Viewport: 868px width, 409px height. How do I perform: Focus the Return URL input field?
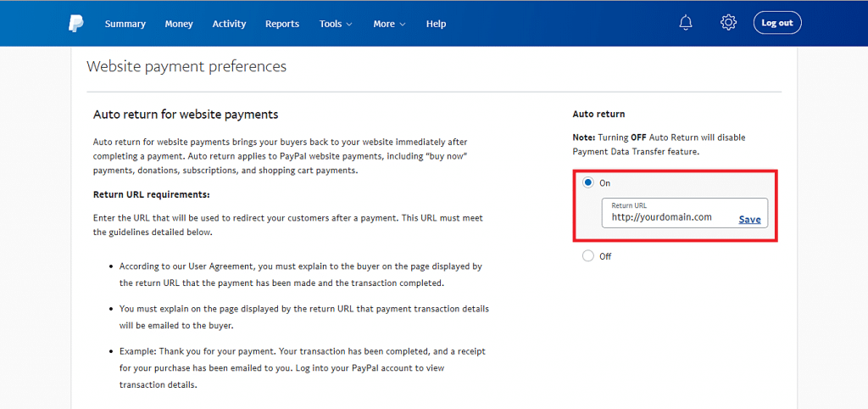pyautogui.click(x=665, y=217)
